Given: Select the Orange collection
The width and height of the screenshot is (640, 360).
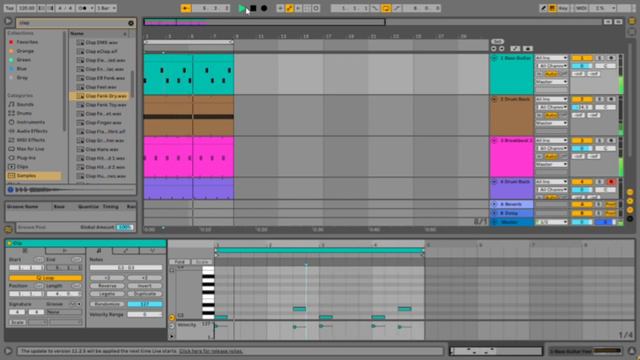Looking at the screenshot, I should pyautogui.click(x=24, y=51).
